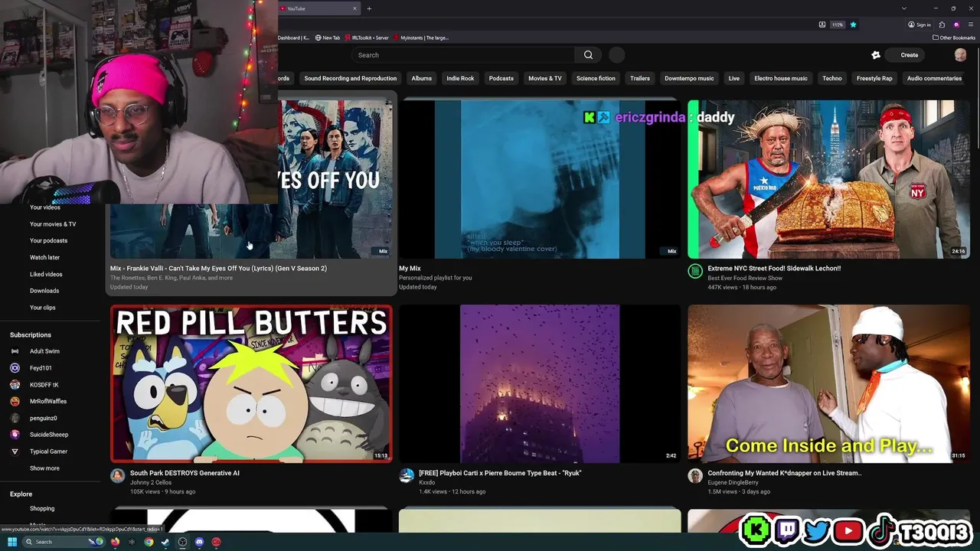Select the Live filter chip
The height and width of the screenshot is (551, 980).
[734, 78]
